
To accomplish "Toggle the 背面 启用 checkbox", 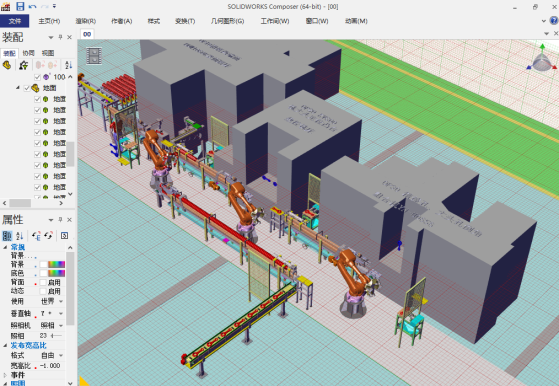I will [43, 282].
